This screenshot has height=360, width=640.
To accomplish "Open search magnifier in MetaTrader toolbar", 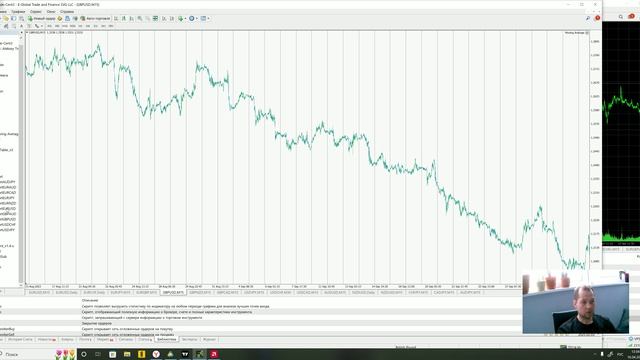I will (588, 18).
